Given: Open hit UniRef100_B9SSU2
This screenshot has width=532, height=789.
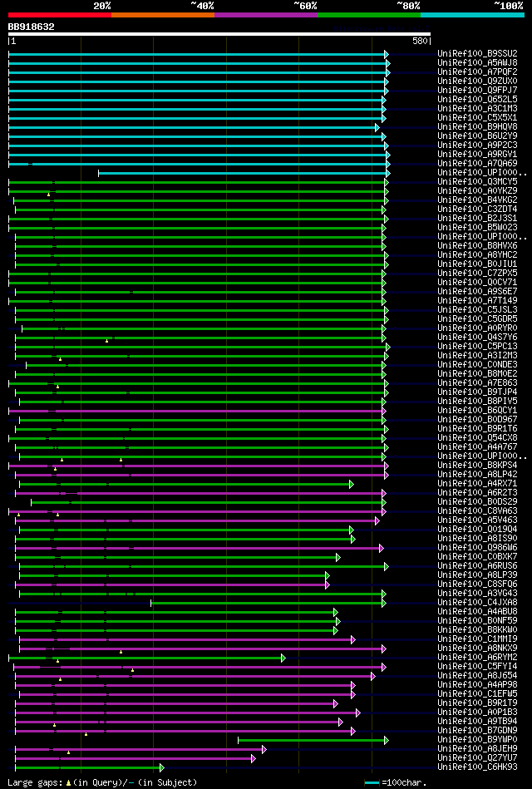Looking at the screenshot, I should 477,54.
